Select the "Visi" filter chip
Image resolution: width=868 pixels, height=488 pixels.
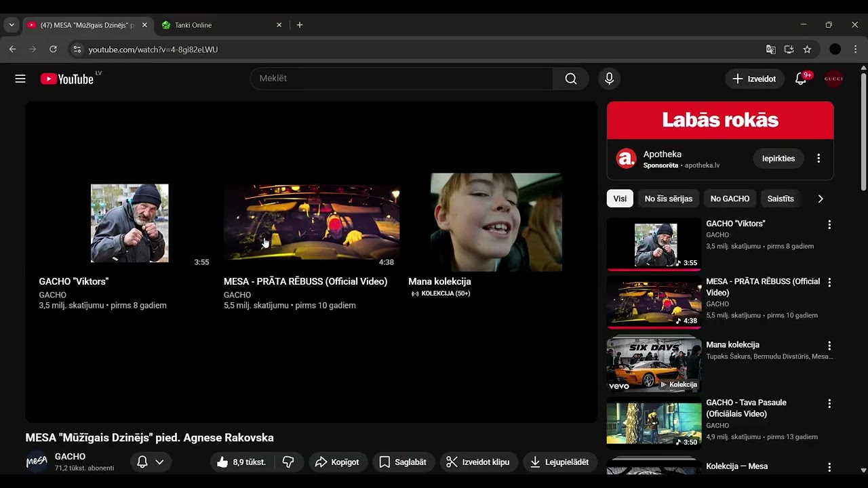tap(620, 199)
